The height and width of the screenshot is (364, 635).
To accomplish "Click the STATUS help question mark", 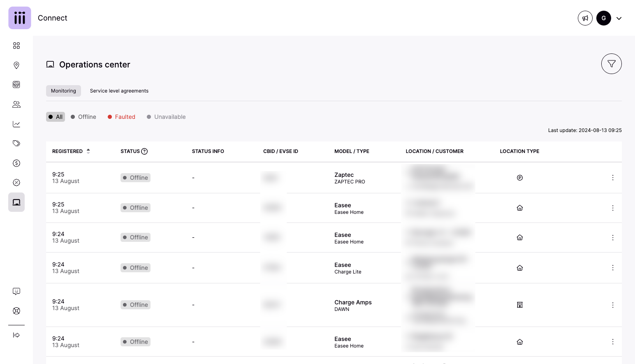I will [144, 151].
